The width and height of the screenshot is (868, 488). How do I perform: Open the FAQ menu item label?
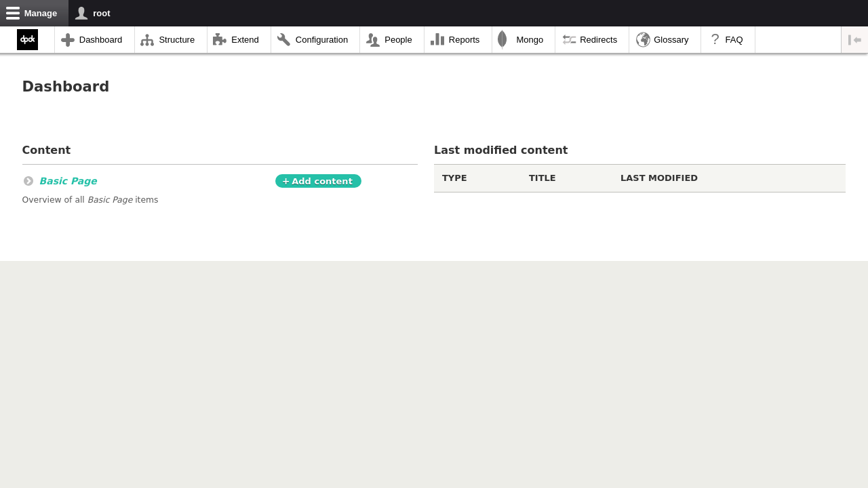pyautogui.click(x=734, y=40)
